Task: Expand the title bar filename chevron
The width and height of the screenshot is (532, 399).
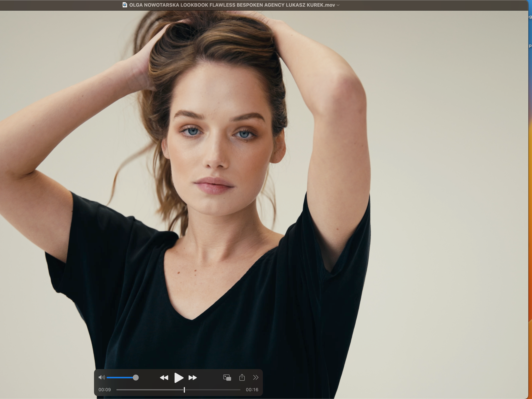Action: [338, 5]
